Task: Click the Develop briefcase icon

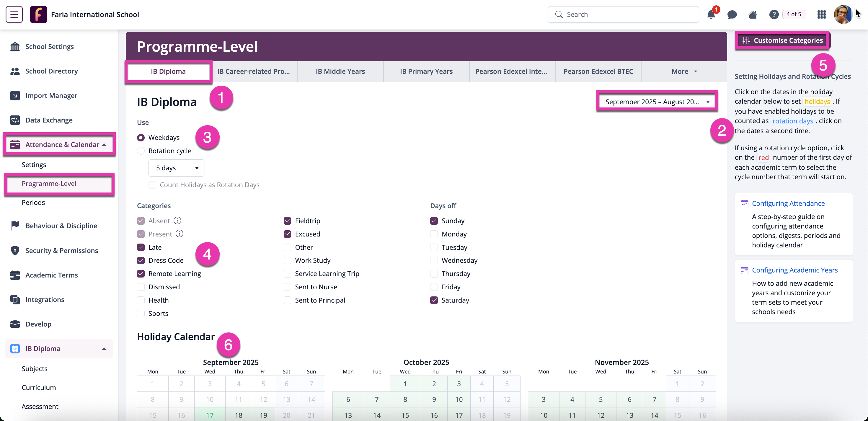Action: (x=15, y=324)
